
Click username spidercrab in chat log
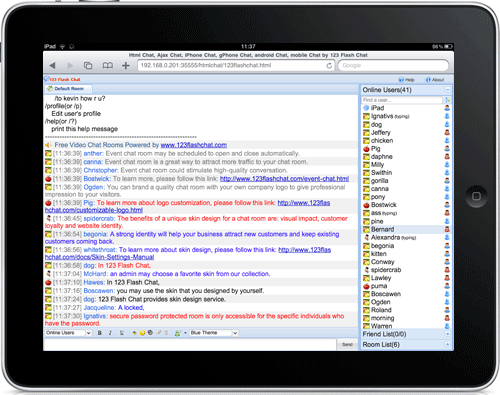99,219
